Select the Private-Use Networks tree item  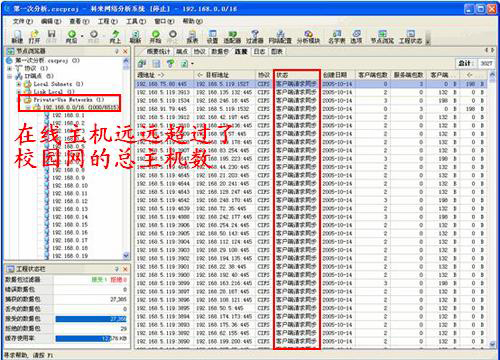pos(68,99)
